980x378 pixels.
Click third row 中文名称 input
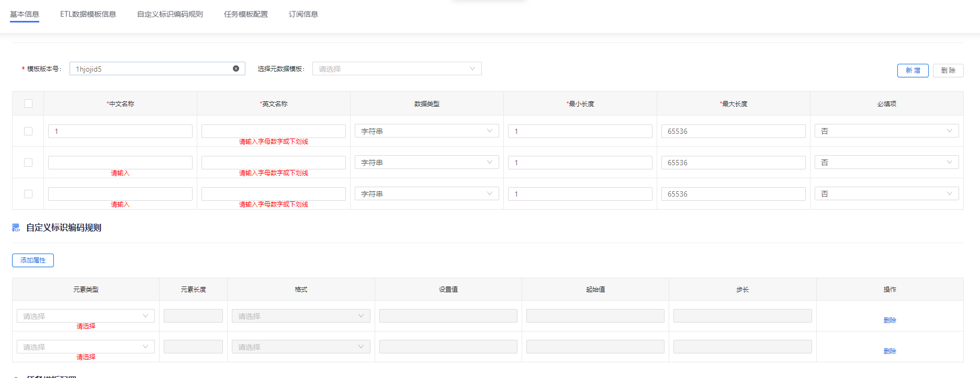[120, 194]
